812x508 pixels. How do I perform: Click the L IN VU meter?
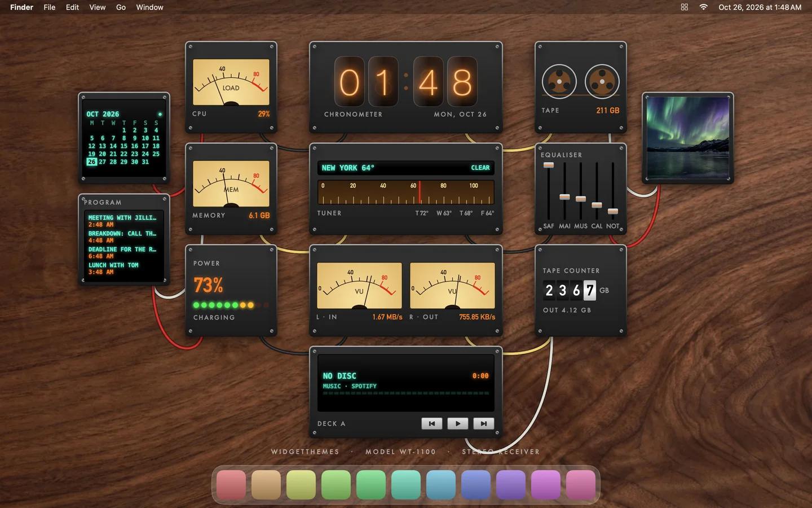tap(359, 286)
